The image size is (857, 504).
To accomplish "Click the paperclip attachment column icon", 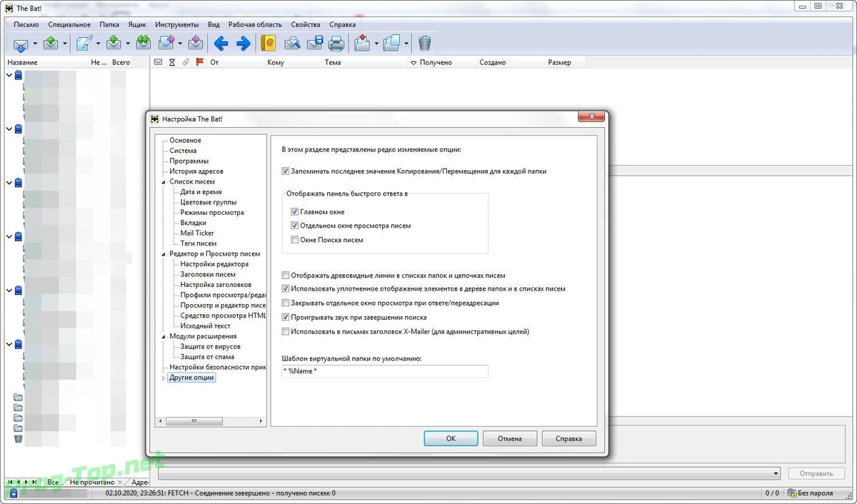I will 186,62.
